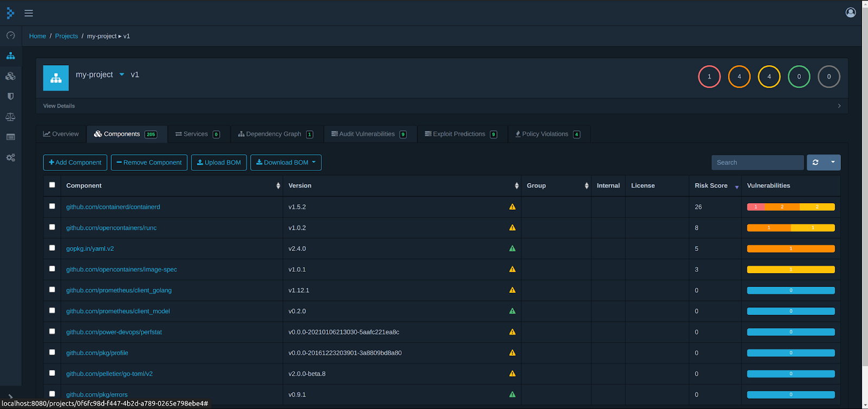Open Vulnerabilities via sidebar shield icon
Viewport: 868px width, 409px height.
pyautogui.click(x=10, y=97)
